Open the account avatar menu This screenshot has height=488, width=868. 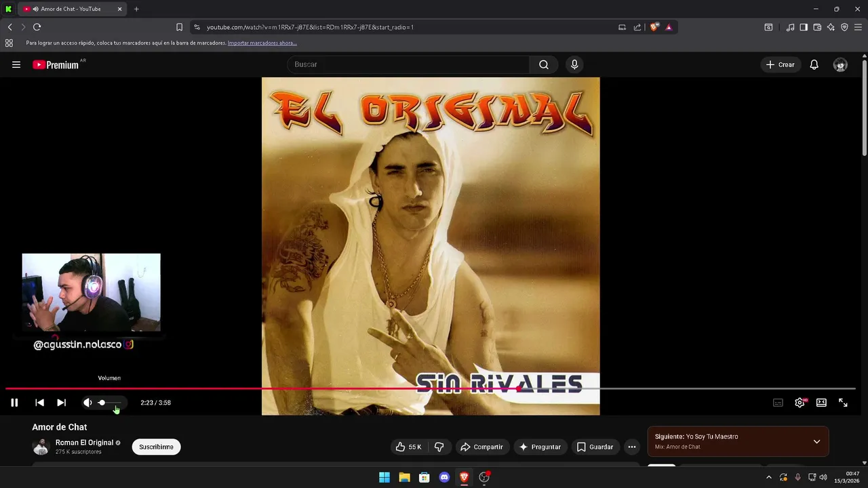840,65
